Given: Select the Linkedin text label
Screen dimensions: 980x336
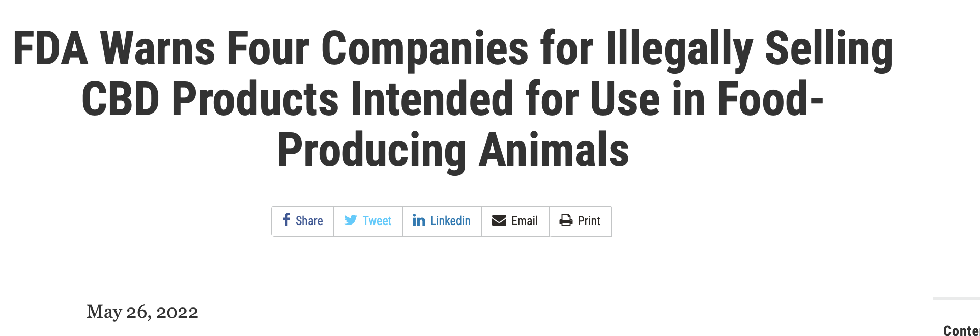Looking at the screenshot, I should coord(450,221).
